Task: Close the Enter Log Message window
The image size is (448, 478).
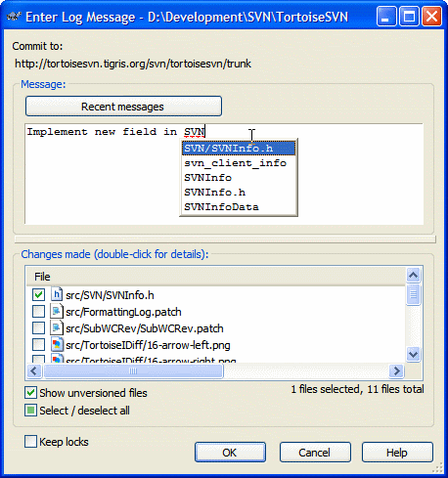Action: (431, 17)
